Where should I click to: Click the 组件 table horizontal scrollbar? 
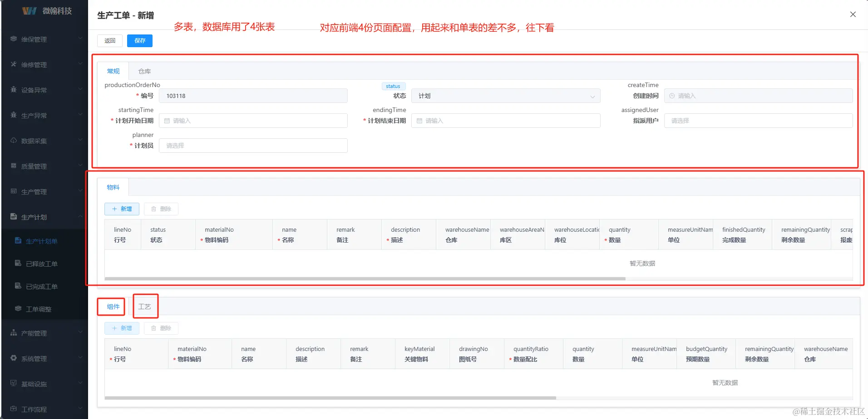(330, 398)
